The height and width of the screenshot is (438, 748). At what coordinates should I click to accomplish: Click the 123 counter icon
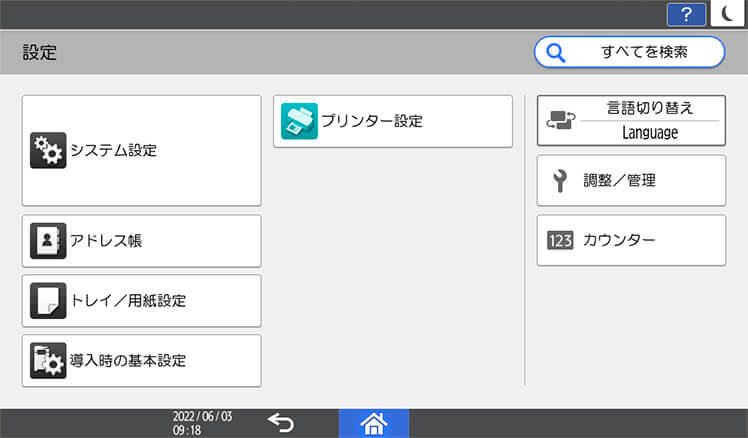point(560,241)
